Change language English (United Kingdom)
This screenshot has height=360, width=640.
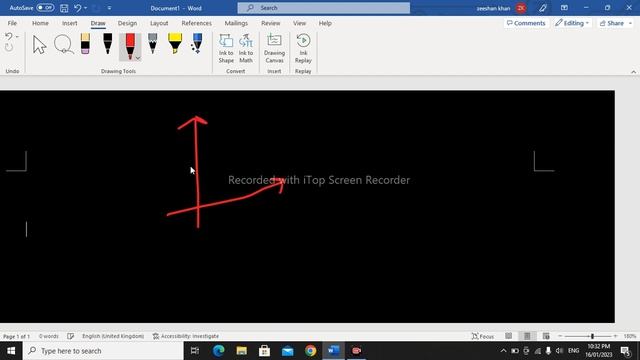pos(113,336)
